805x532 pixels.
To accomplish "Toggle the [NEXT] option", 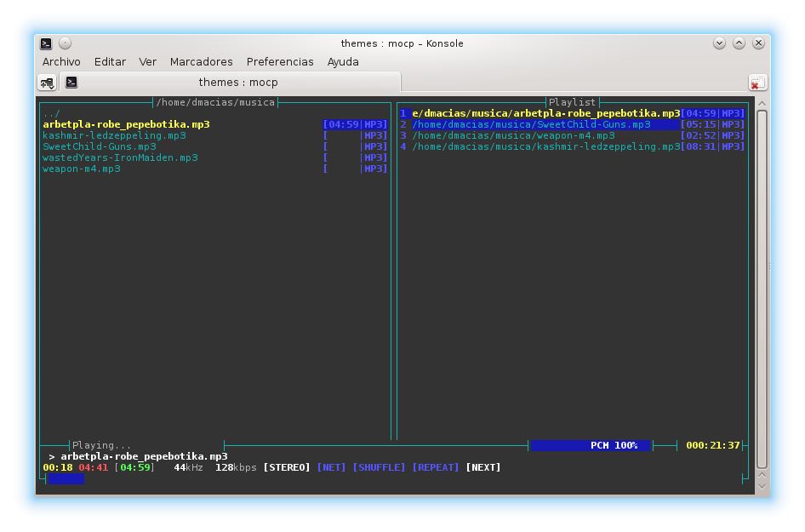I will point(483,468).
